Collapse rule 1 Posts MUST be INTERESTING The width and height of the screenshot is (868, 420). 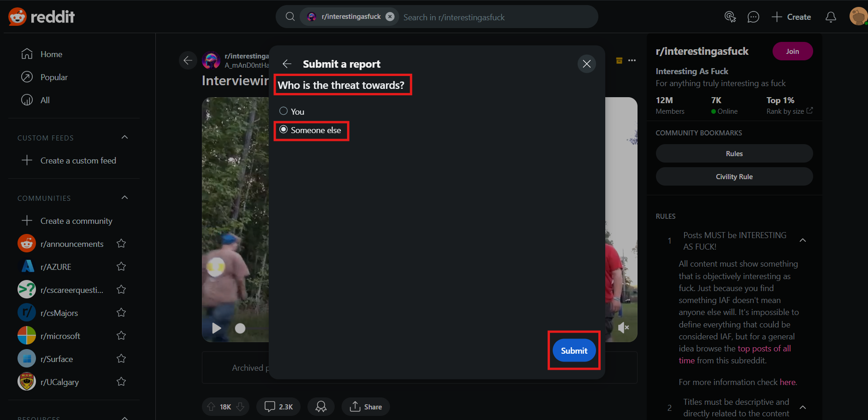click(x=803, y=240)
